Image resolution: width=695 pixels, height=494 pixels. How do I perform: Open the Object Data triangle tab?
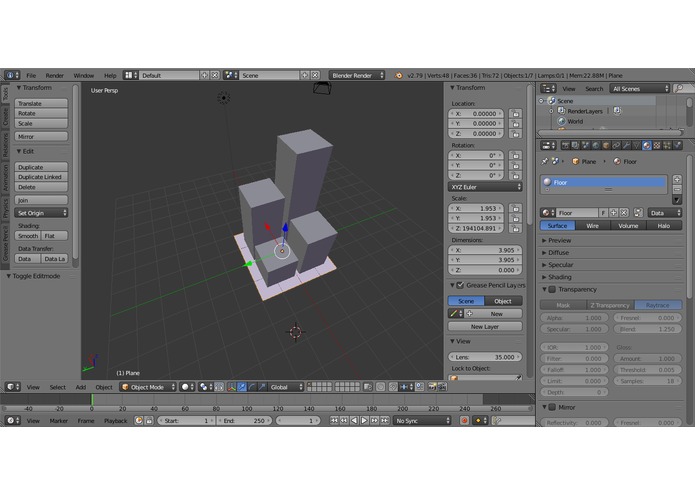point(636,145)
